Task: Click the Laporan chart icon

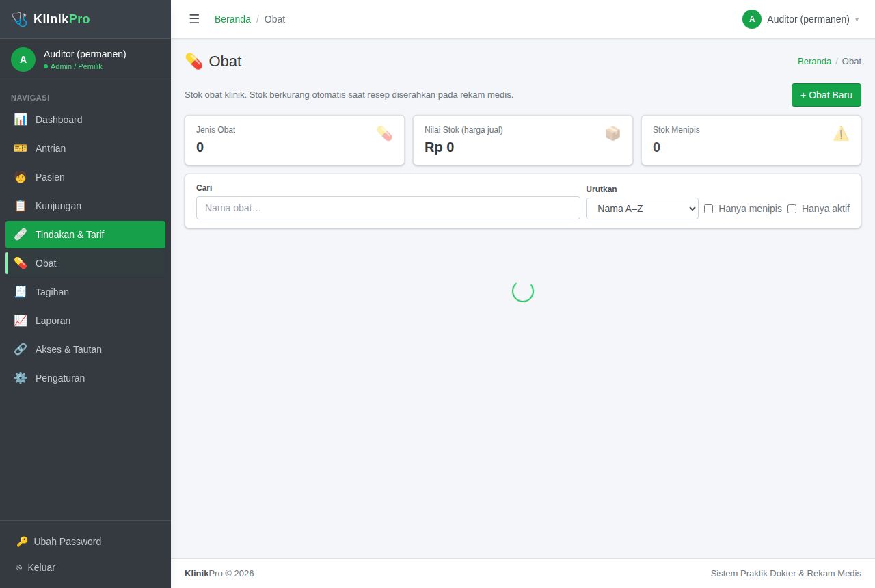Action: coord(21,321)
